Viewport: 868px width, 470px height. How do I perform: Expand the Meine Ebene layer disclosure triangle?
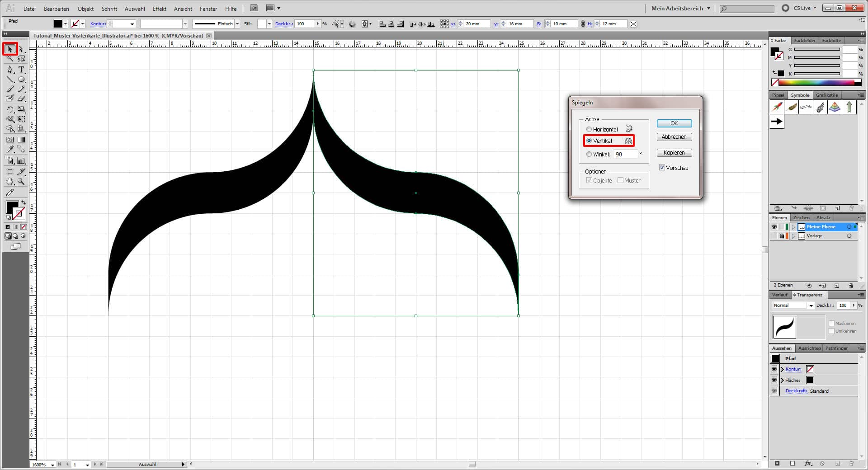tap(793, 227)
